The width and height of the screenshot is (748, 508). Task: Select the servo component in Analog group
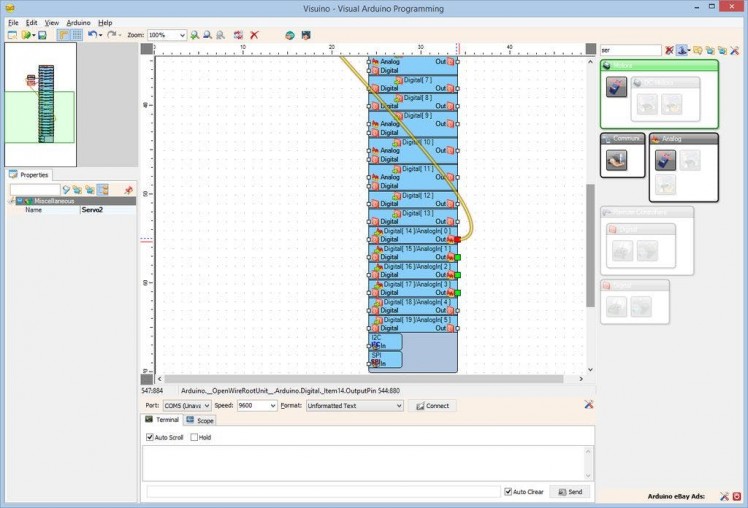pos(665,160)
